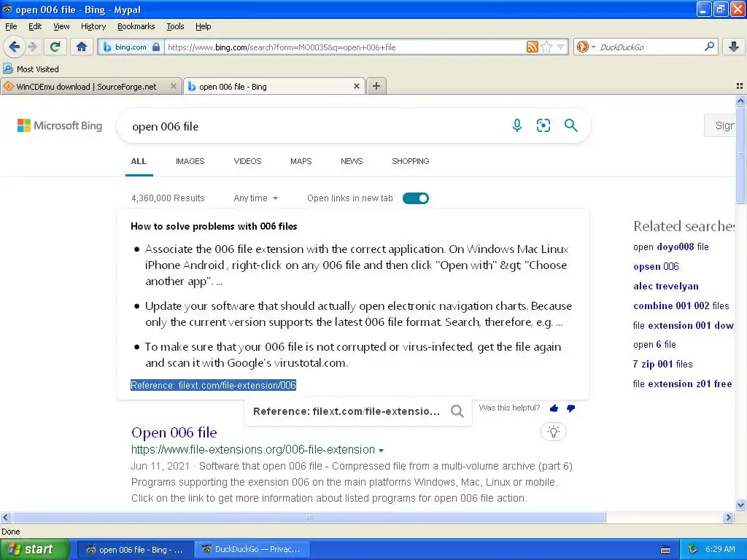
Task: Click the tab list grid icon
Action: click(740, 86)
